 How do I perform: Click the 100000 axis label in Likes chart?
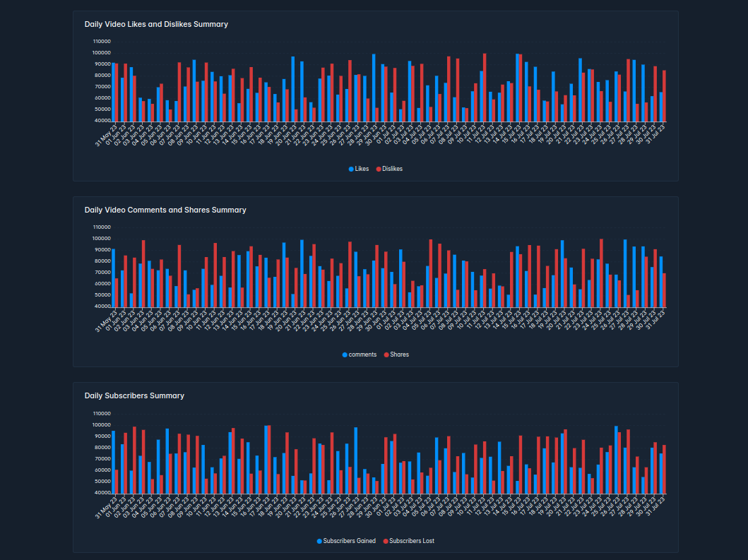click(x=102, y=53)
